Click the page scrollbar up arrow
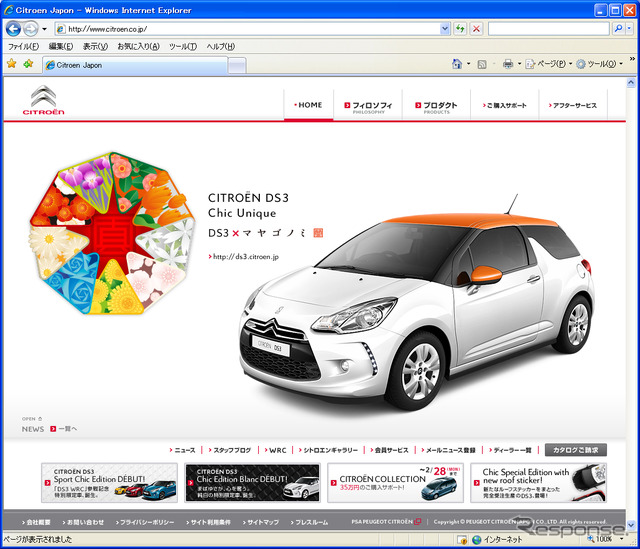 tap(631, 83)
